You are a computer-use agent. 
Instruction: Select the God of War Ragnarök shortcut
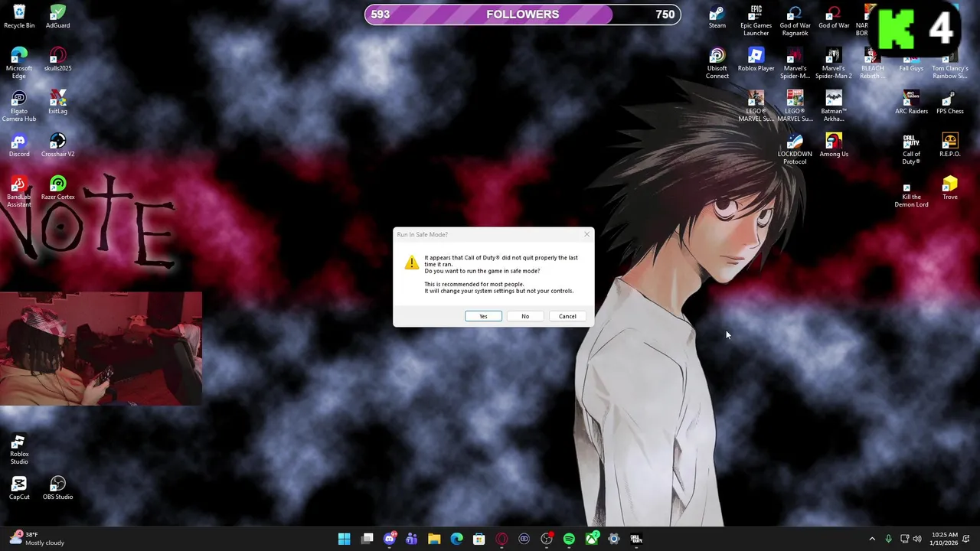(795, 20)
